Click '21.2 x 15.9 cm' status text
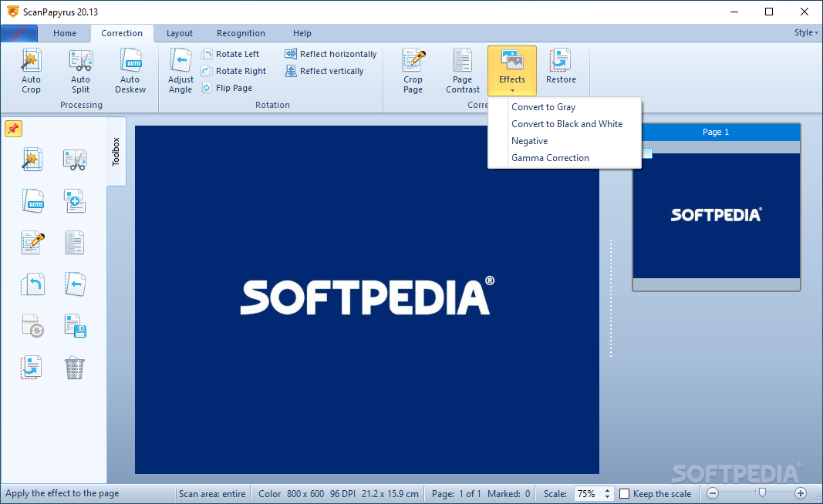Viewport: 823px width, 504px height. (x=390, y=493)
